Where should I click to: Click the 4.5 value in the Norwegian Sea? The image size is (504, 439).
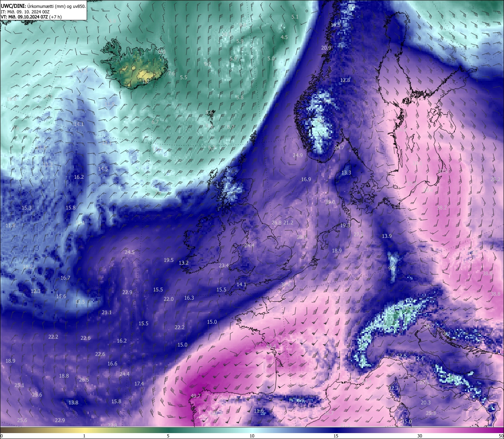284,37
